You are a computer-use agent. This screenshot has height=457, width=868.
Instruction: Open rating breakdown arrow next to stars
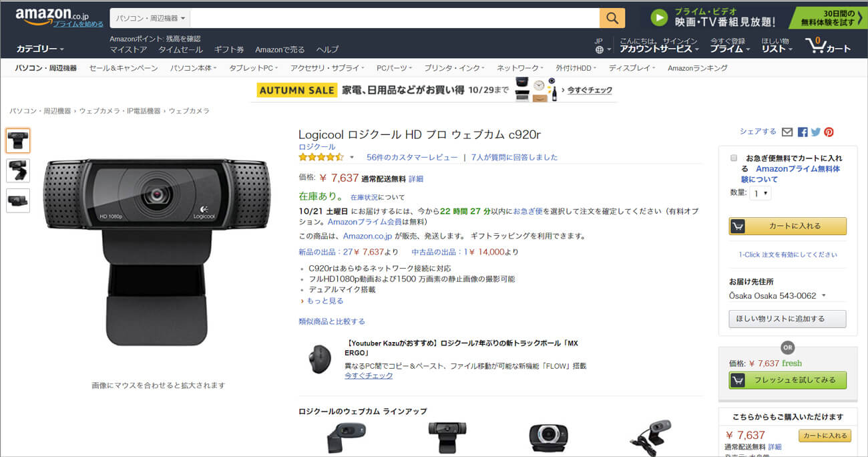coord(352,158)
